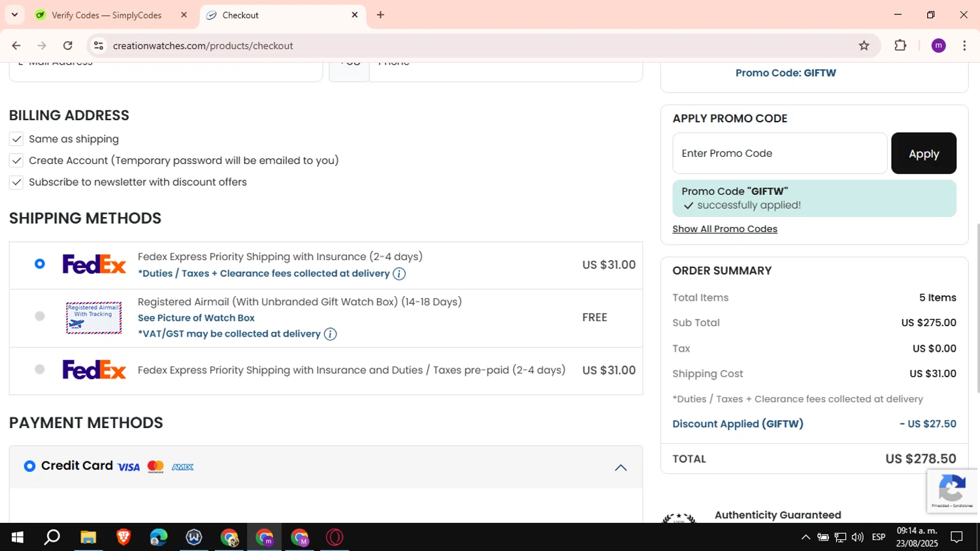
Task: Open the tab search dropdown arrow
Action: click(14, 14)
